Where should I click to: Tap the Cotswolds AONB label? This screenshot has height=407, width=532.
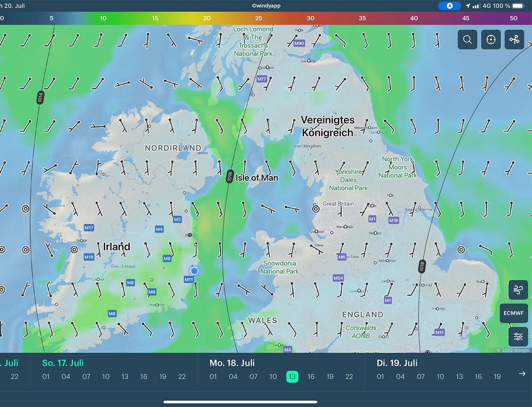point(361,332)
